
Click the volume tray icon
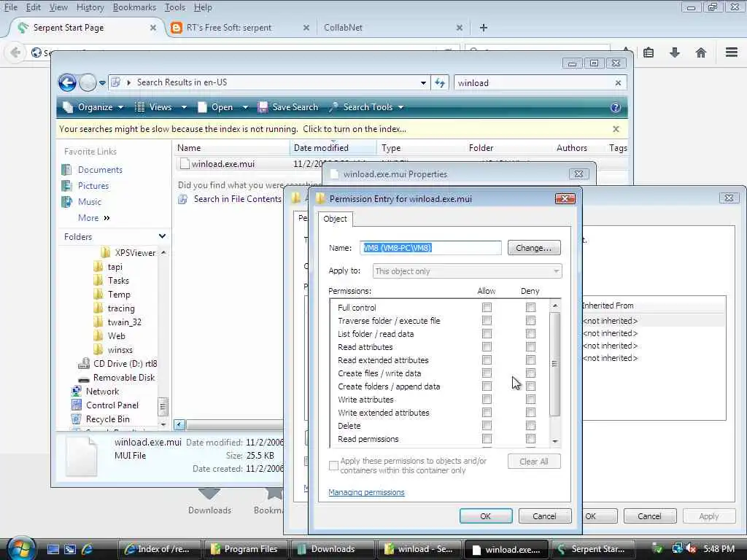tap(691, 549)
